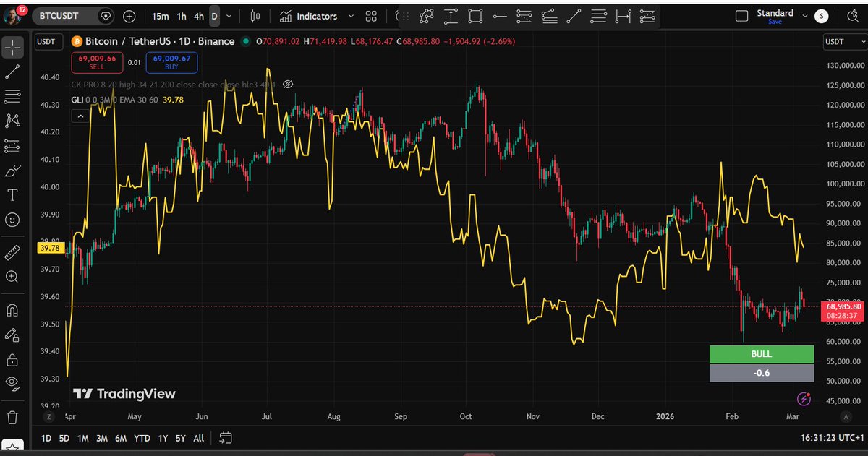Toggle lock all drawings
The height and width of the screenshot is (456, 868).
pyautogui.click(x=13, y=359)
